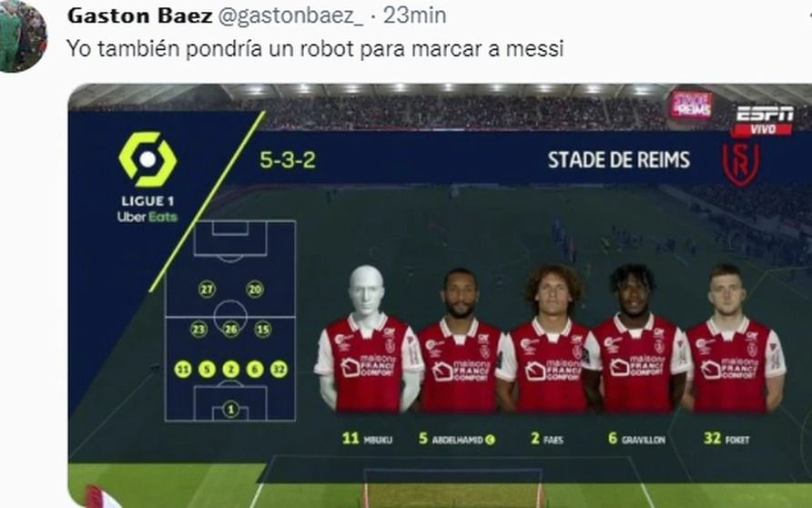Click the 32 Foket player label
The height and width of the screenshot is (508, 812).
726,439
